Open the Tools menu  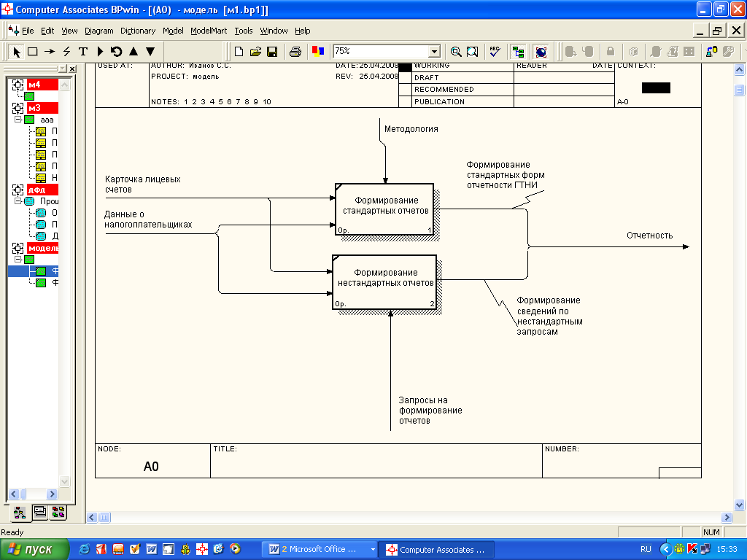pyautogui.click(x=244, y=31)
